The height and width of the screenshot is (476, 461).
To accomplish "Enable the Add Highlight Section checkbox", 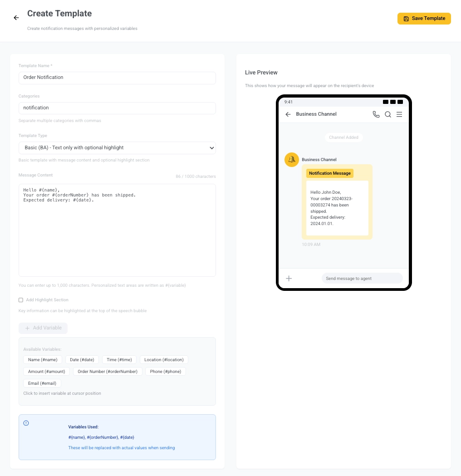I will 20,300.
